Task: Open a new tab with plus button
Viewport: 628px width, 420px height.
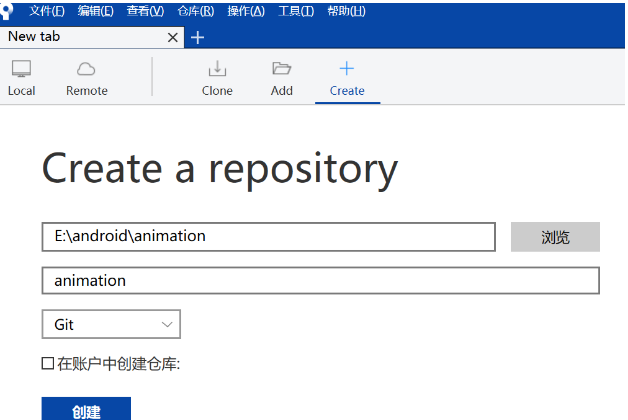Action: 197,38
